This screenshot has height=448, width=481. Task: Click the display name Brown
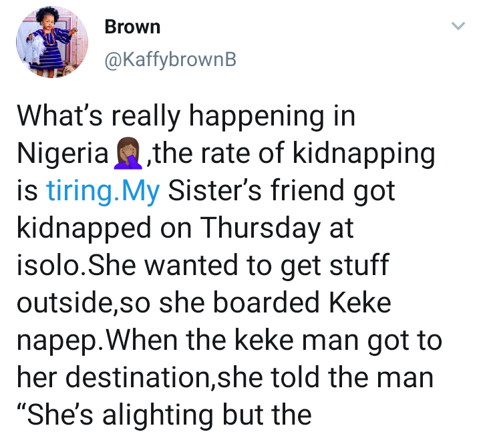[132, 27]
